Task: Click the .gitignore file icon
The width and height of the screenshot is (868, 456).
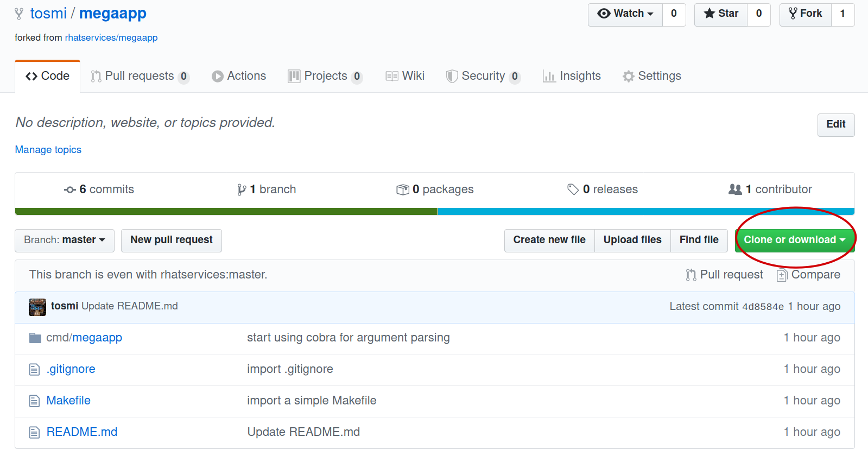Action: 35,370
